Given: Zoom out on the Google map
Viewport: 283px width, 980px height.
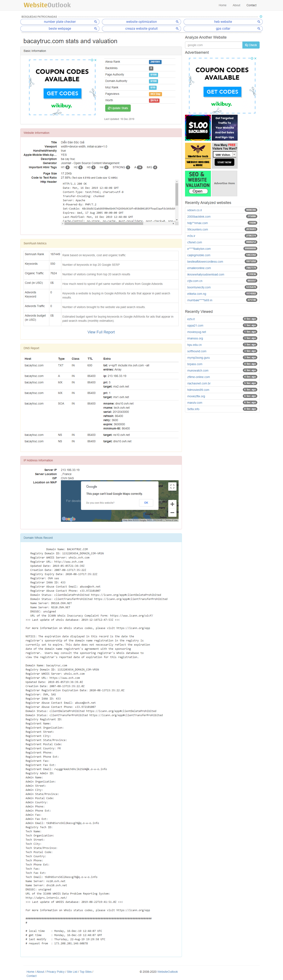Looking at the screenshot, I should click(x=172, y=513).
